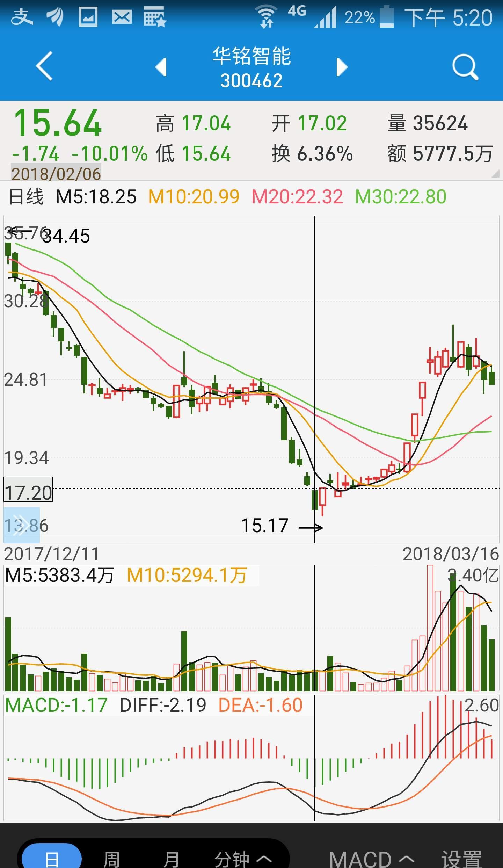Tap the mail notification icon
This screenshot has width=503, height=868.
(x=122, y=17)
